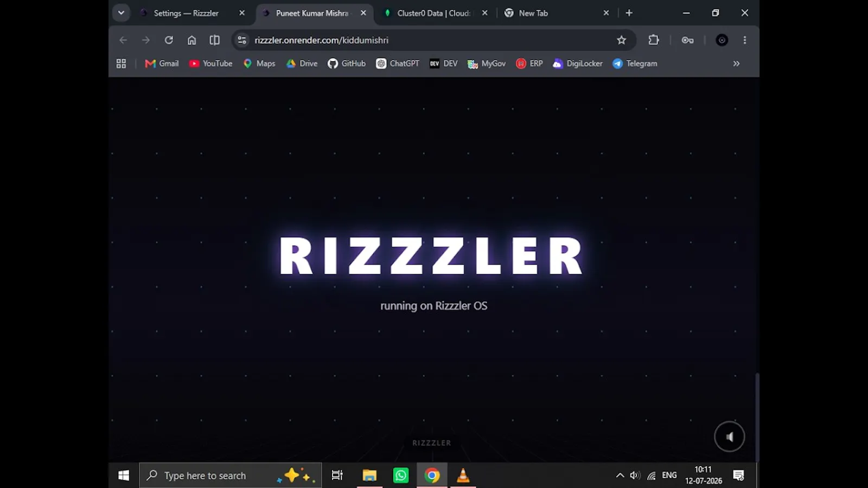
Task: Open the Drive bookmark
Action: pos(302,63)
